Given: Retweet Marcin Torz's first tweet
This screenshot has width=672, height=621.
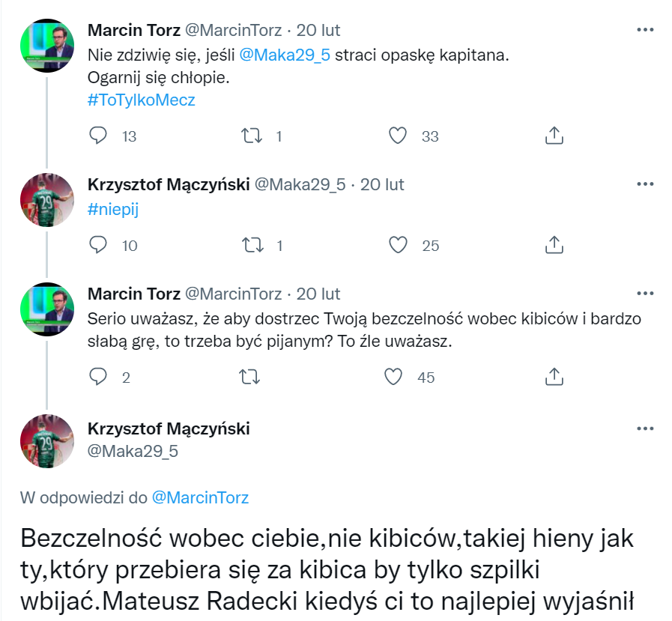Looking at the screenshot, I should tap(252, 136).
